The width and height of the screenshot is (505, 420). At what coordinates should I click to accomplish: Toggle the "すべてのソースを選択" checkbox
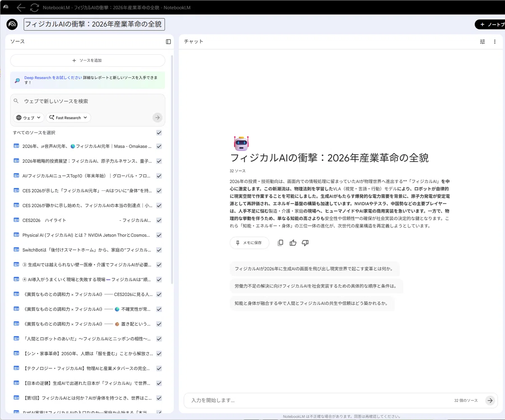[159, 133]
